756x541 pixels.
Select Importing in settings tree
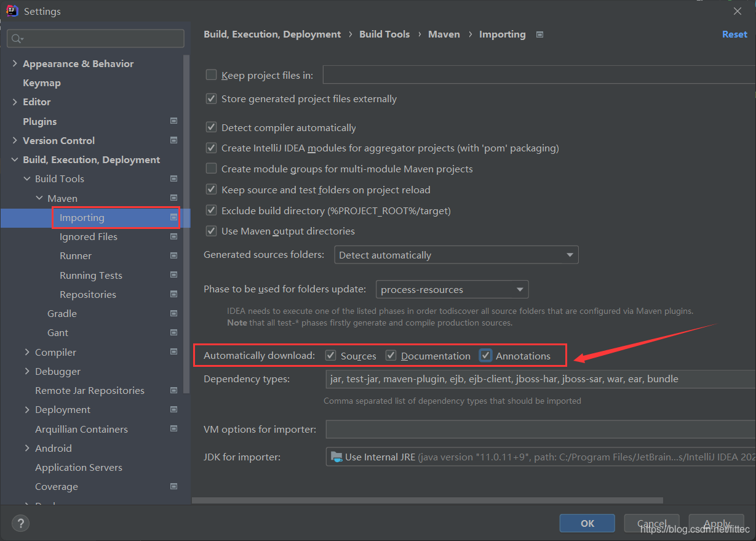coord(95,217)
